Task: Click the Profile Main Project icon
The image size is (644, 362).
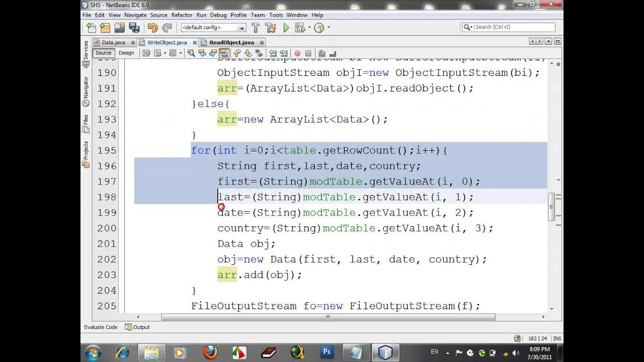Action: coord(318,28)
